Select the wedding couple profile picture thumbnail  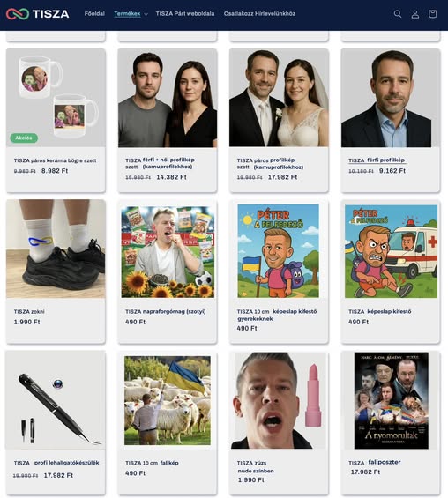279,98
